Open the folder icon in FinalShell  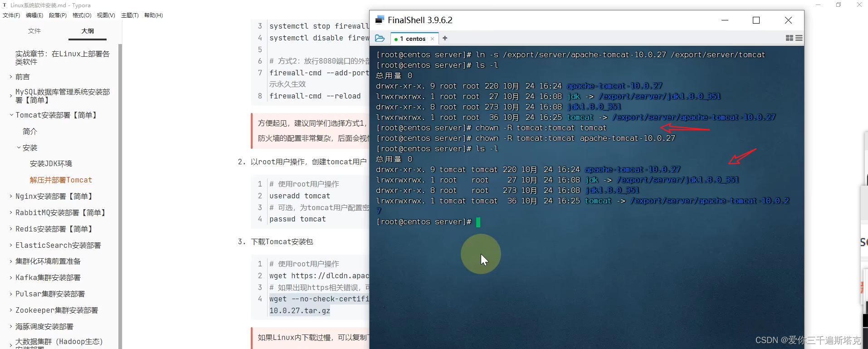pyautogui.click(x=380, y=39)
